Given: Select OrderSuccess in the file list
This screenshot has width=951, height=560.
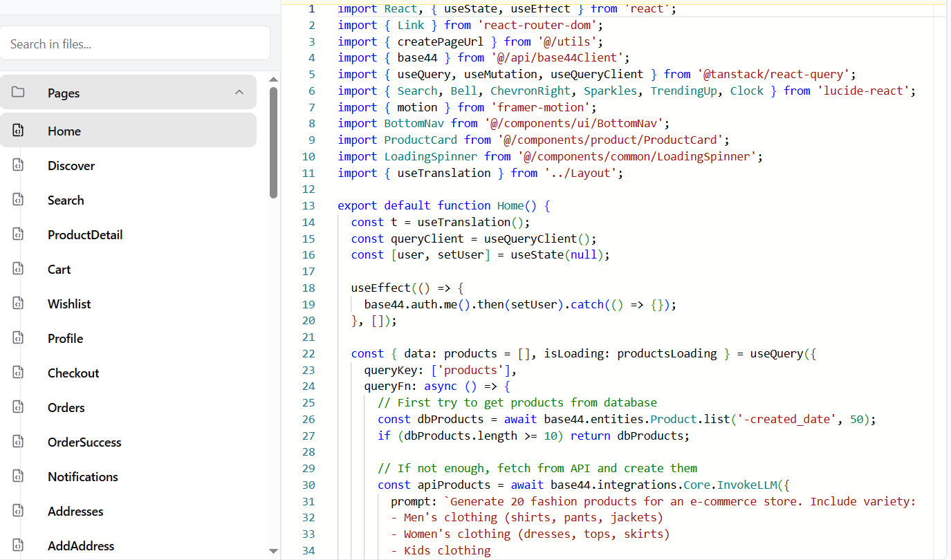Looking at the screenshot, I should (84, 442).
